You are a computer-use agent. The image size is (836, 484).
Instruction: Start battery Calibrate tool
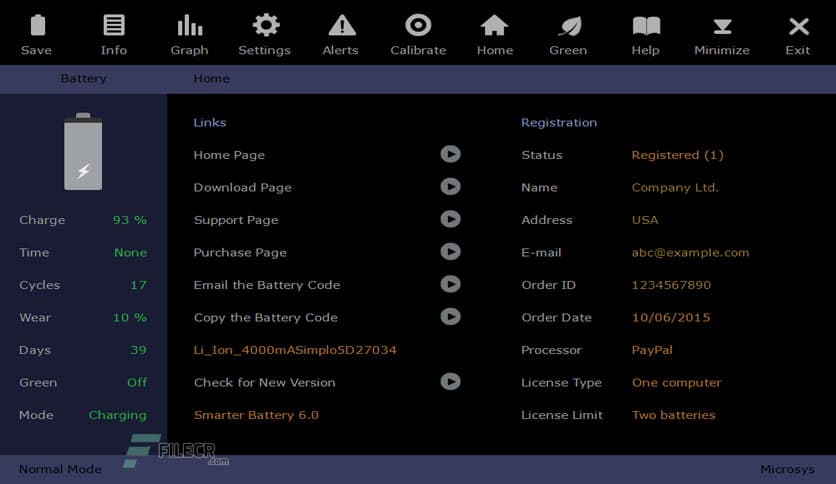[418, 25]
